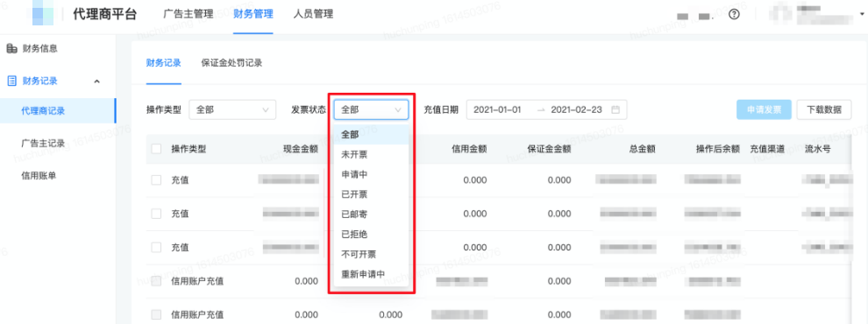Screen dimensions: 868x324
Task: Toggle the select-all header checkbox
Action: 156,149
